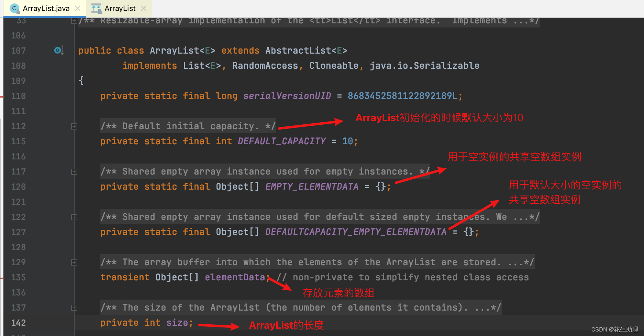Expand the folded comment at line 137

pyautogui.click(x=74, y=308)
